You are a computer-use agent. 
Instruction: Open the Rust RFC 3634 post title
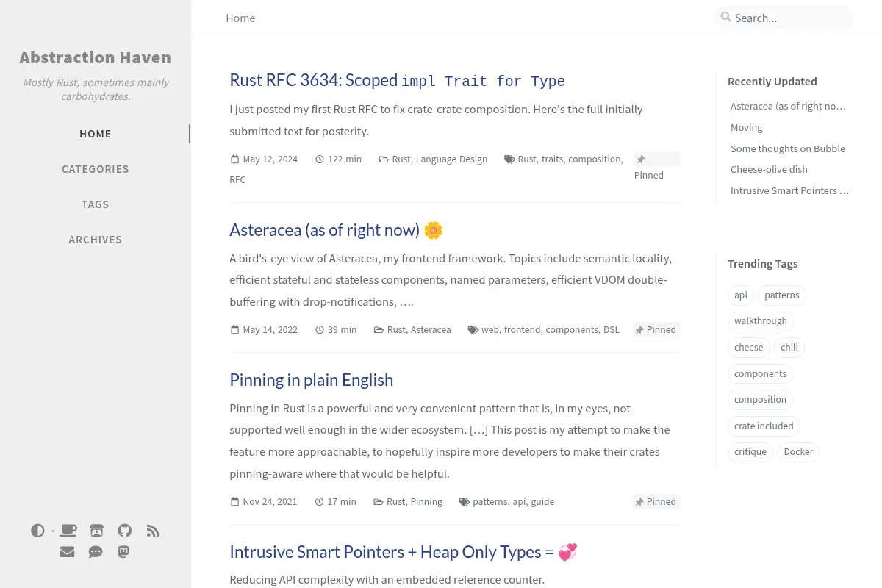397,80
